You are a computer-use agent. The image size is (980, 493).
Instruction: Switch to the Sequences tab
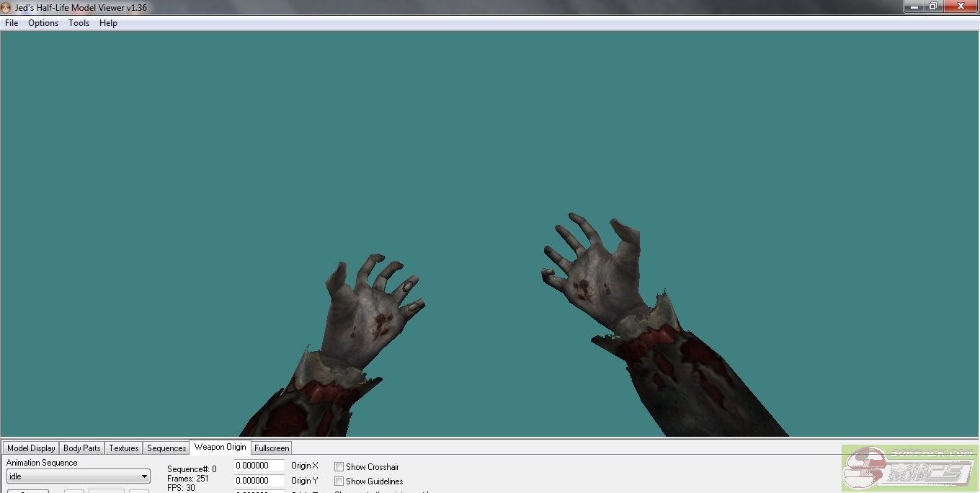point(166,448)
